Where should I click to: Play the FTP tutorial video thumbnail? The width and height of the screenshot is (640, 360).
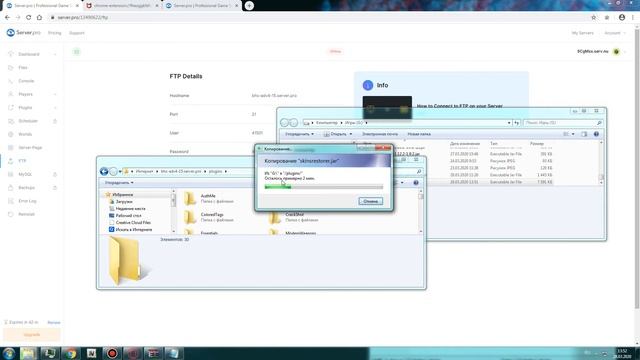(387, 108)
